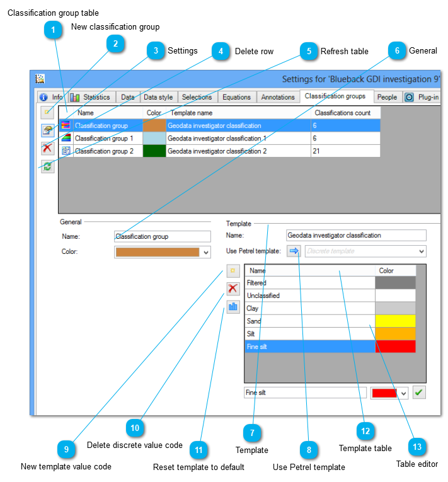Select the Classification groups tab

click(x=335, y=96)
